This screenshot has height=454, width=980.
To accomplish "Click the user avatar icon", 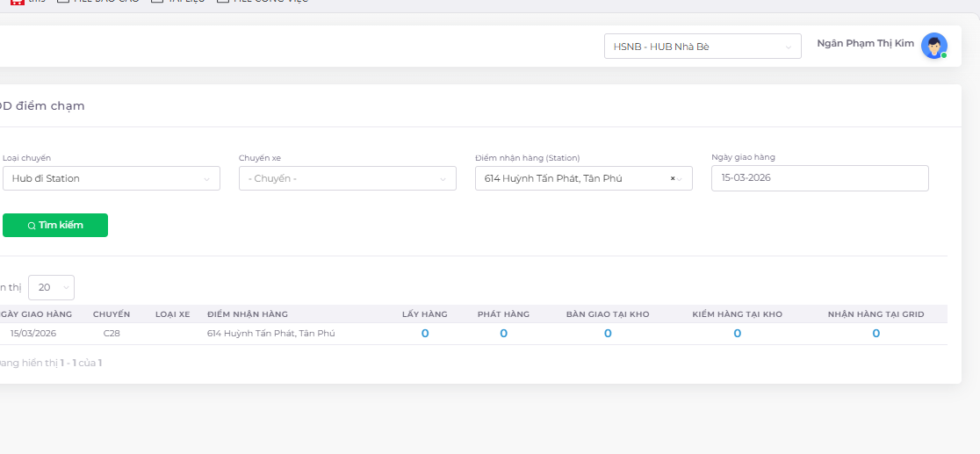I will click(x=933, y=46).
